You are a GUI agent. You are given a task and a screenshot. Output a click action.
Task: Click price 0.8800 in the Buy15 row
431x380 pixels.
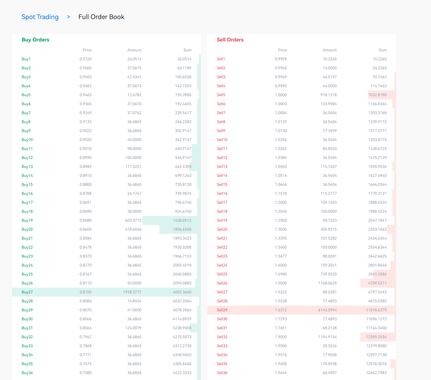point(86,185)
